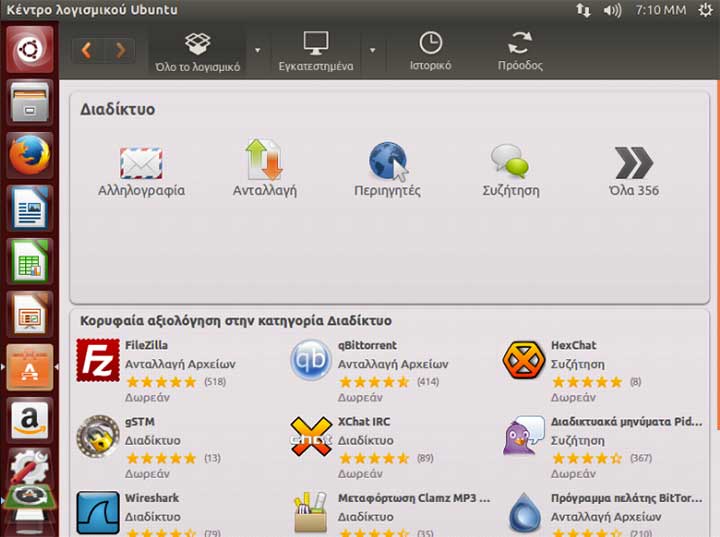This screenshot has width=720, height=537.
Task: Select the BitTorrent client droplet icon
Action: [x=524, y=513]
